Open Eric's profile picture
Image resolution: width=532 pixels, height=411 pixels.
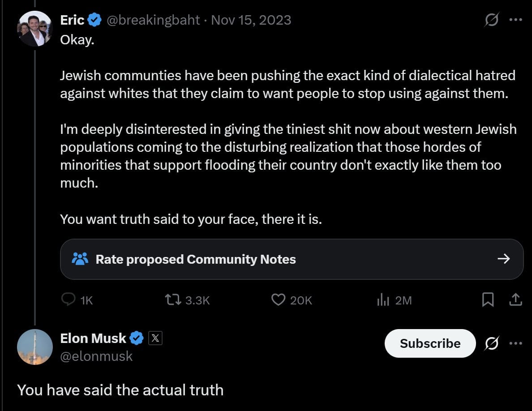click(34, 29)
